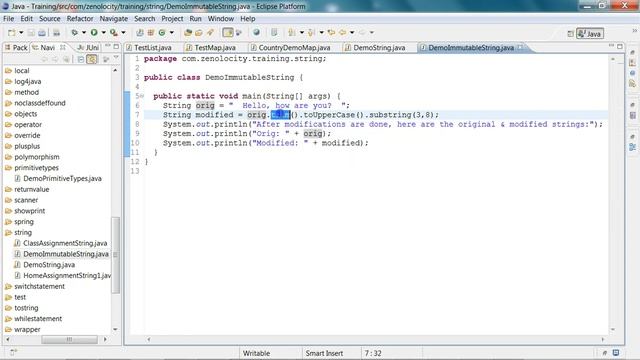Click the Smart Insert status field
Image resolution: width=640 pixels, height=360 pixels.
pos(324,353)
